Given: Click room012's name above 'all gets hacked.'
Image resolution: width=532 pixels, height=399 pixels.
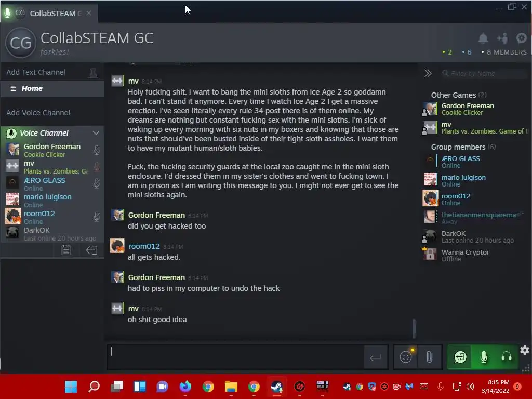Looking at the screenshot, I should [144, 246].
